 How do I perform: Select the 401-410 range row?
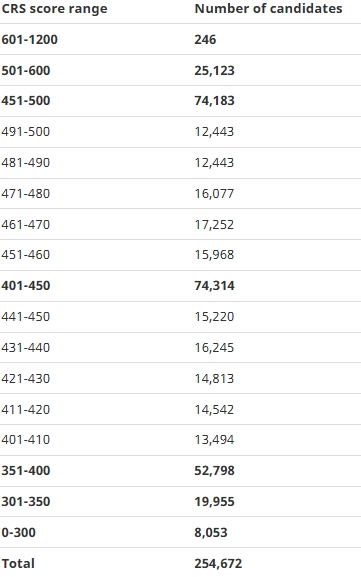coord(180,440)
